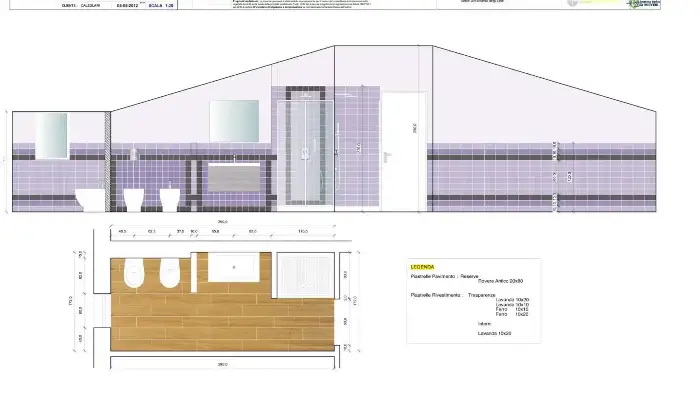Select the large mirror above the vanity cabinet
Screen dimensions: 700x420
[x=234, y=121]
